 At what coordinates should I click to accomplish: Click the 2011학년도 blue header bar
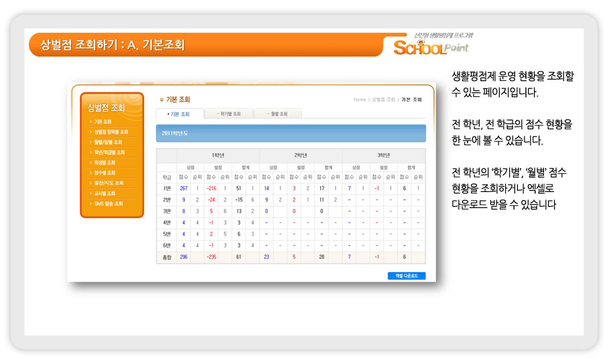[x=291, y=133]
